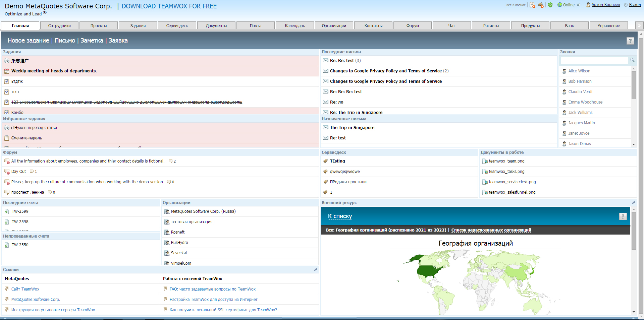Screen dimensions: 644x320
Task: Click the 'Выход' logout link
Action: [635, 5]
